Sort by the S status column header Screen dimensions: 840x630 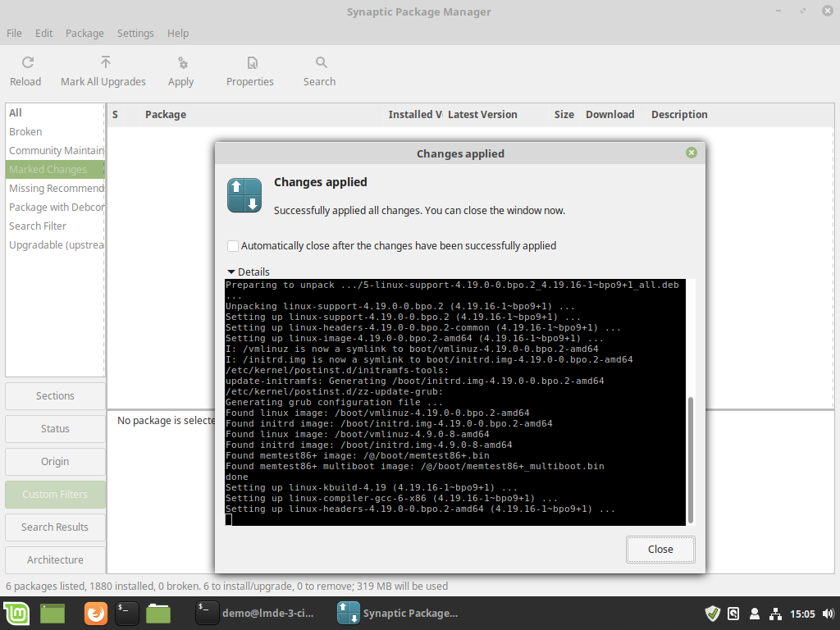click(x=115, y=115)
